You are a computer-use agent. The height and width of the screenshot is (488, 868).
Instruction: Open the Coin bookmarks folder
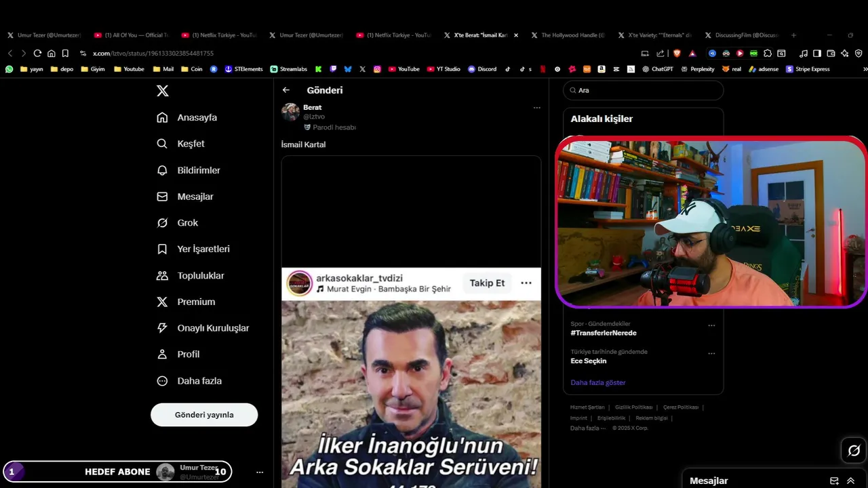pyautogui.click(x=191, y=69)
